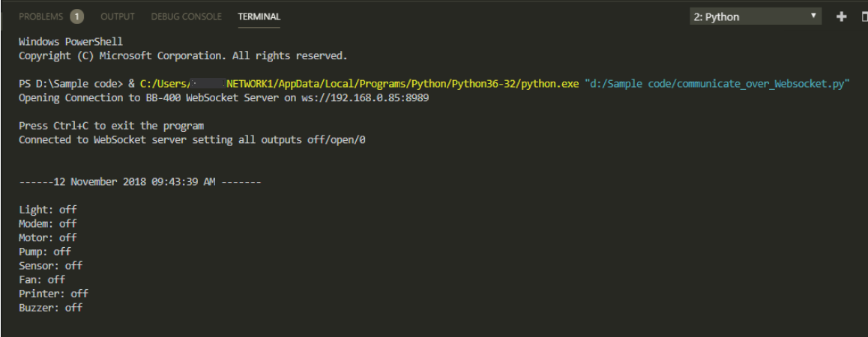Viewport: 868px width, 337px height.
Task: Click the "PS D:\Sample code>" prompt
Action: click(x=70, y=84)
